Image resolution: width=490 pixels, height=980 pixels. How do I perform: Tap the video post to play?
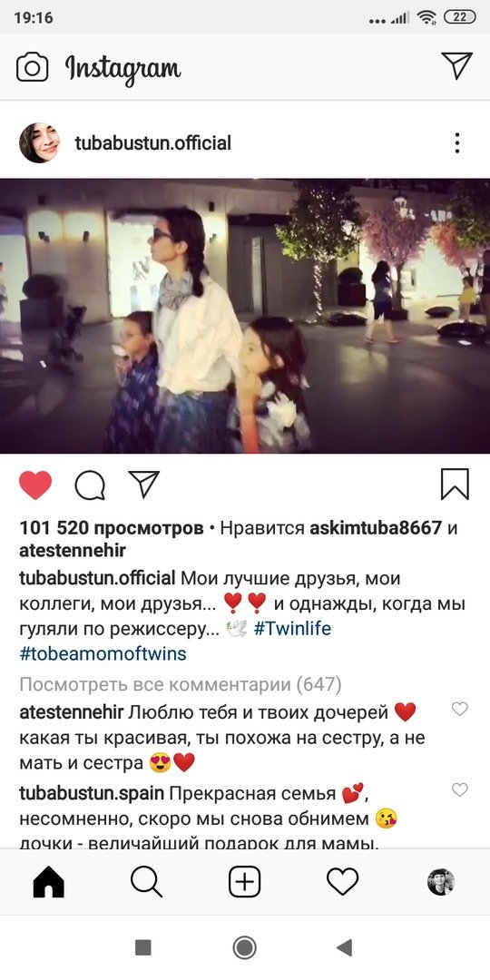click(x=245, y=317)
